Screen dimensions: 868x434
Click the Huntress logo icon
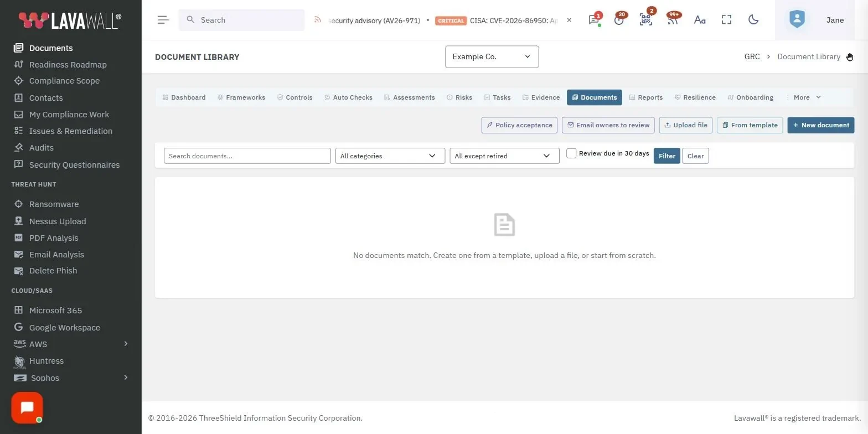(x=19, y=362)
